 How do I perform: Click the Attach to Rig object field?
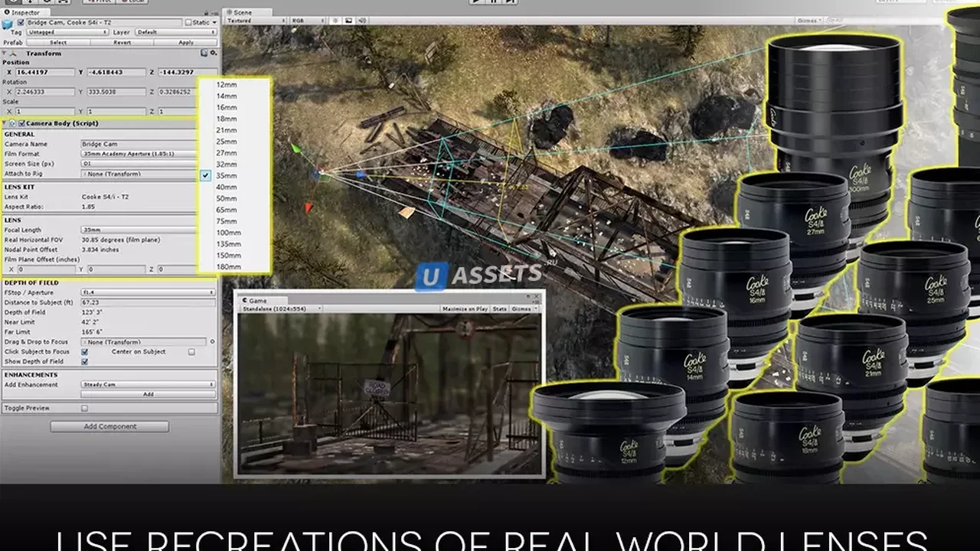(139, 174)
